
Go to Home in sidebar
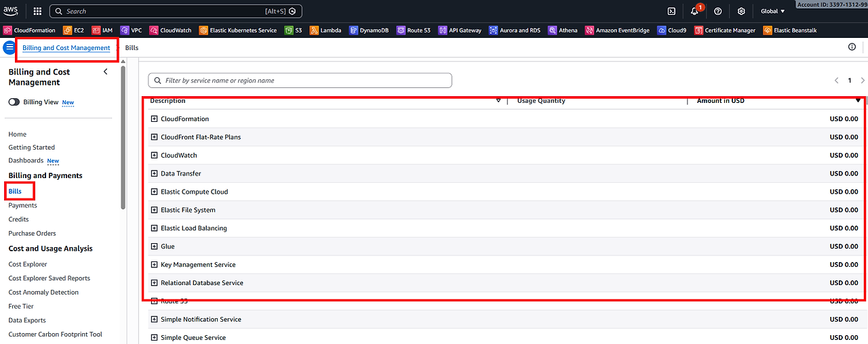pos(18,134)
